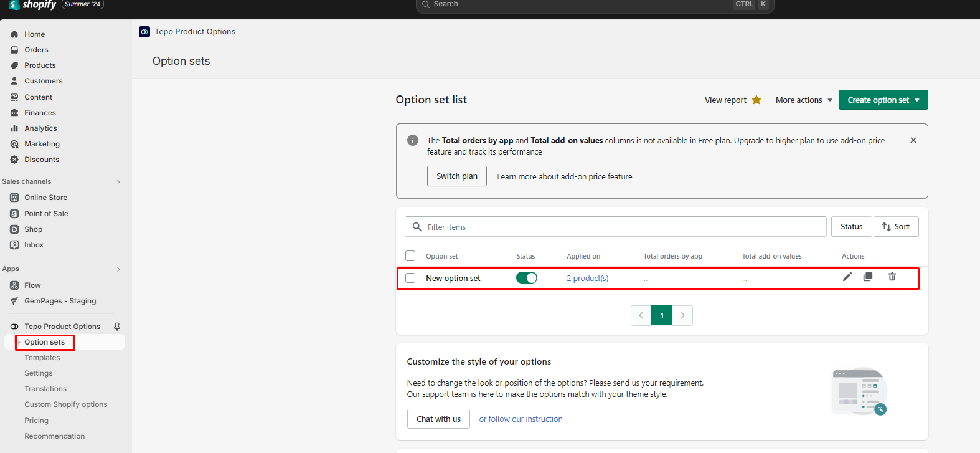Click the pencil edit icon for New option set
The height and width of the screenshot is (453, 980).
pyautogui.click(x=847, y=277)
